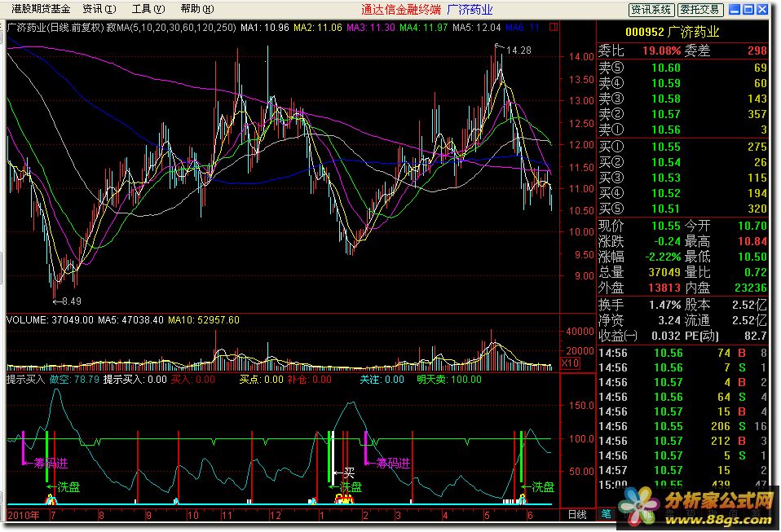781x532 pixels.
Task: Select the 卖① 10.56 ask row
Action: [682, 130]
